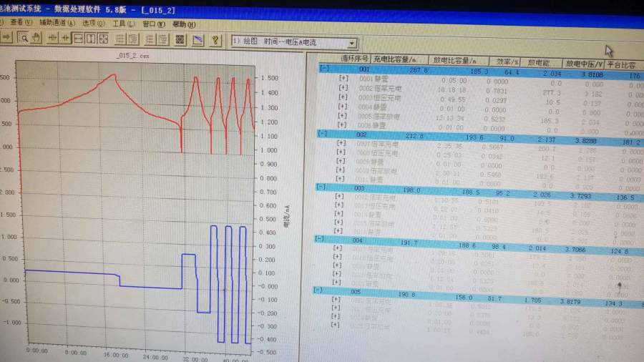
Task: Click the crosshair icon beside the horizontal split icon
Action: point(65,38)
